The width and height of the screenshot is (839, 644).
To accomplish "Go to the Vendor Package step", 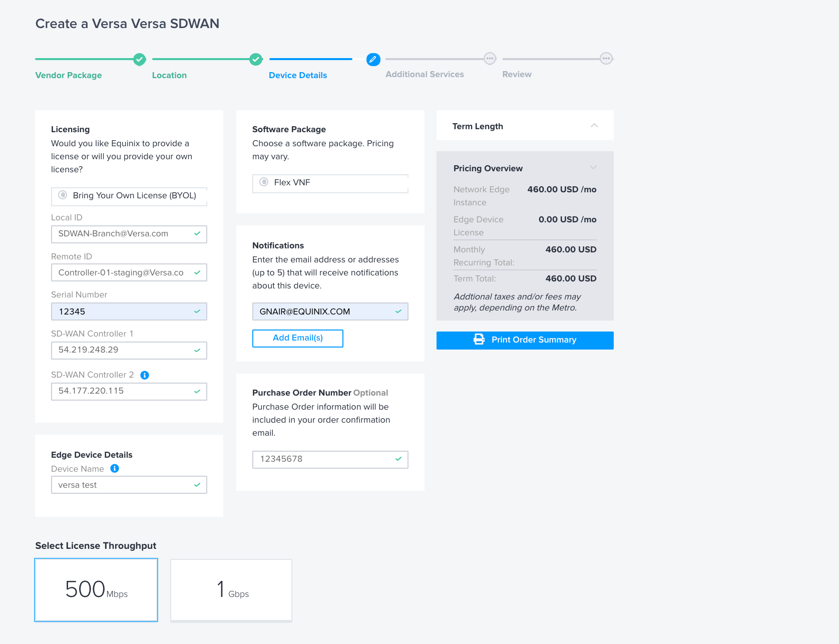I will (x=69, y=75).
